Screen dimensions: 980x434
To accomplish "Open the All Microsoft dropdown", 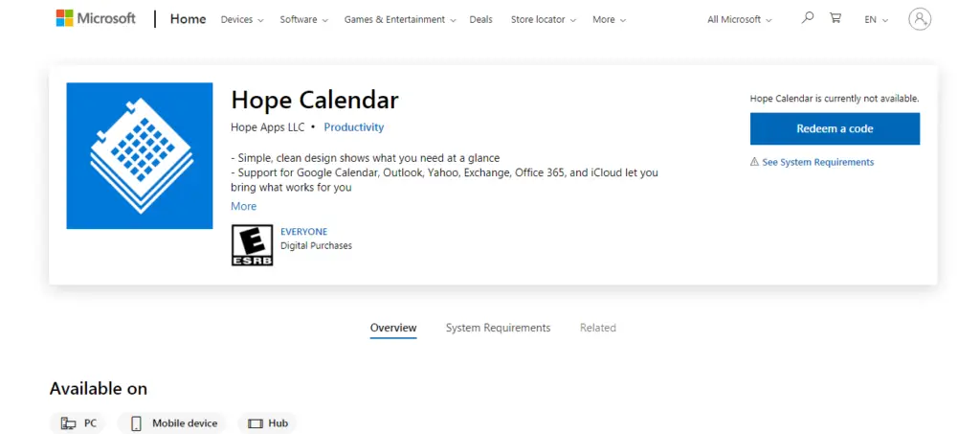I will (x=740, y=19).
